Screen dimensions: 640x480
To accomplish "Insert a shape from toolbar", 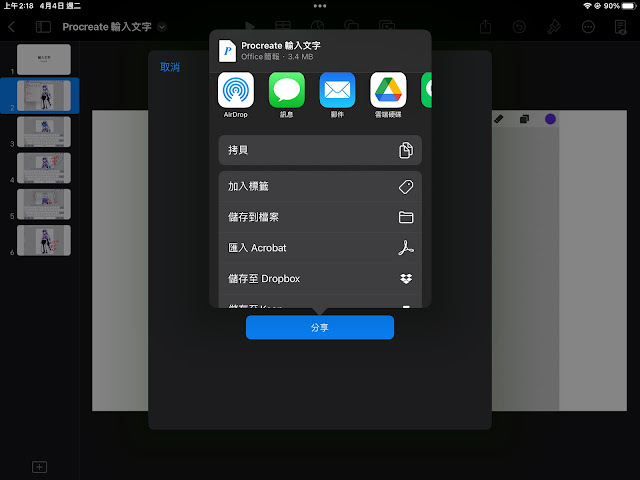I will click(x=351, y=27).
